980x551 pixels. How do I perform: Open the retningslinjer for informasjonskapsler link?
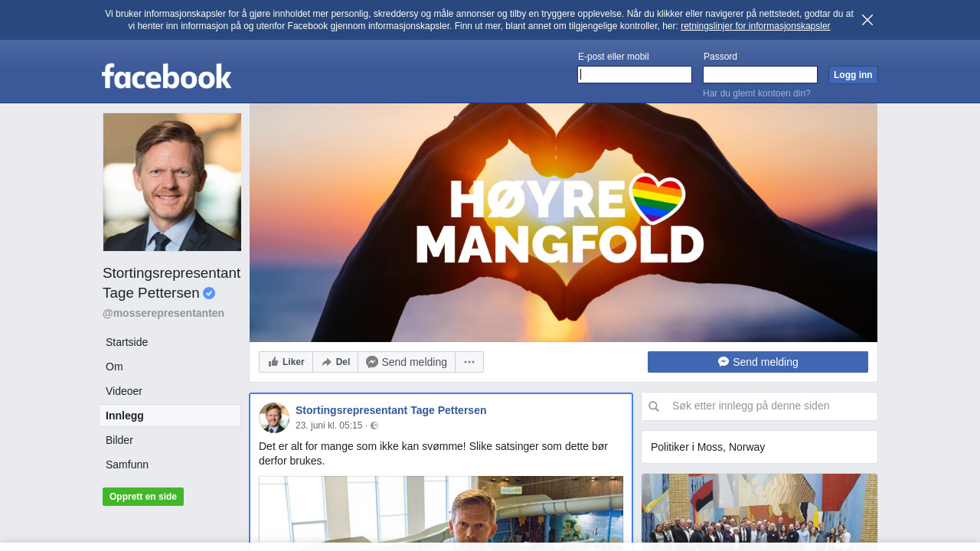(755, 26)
